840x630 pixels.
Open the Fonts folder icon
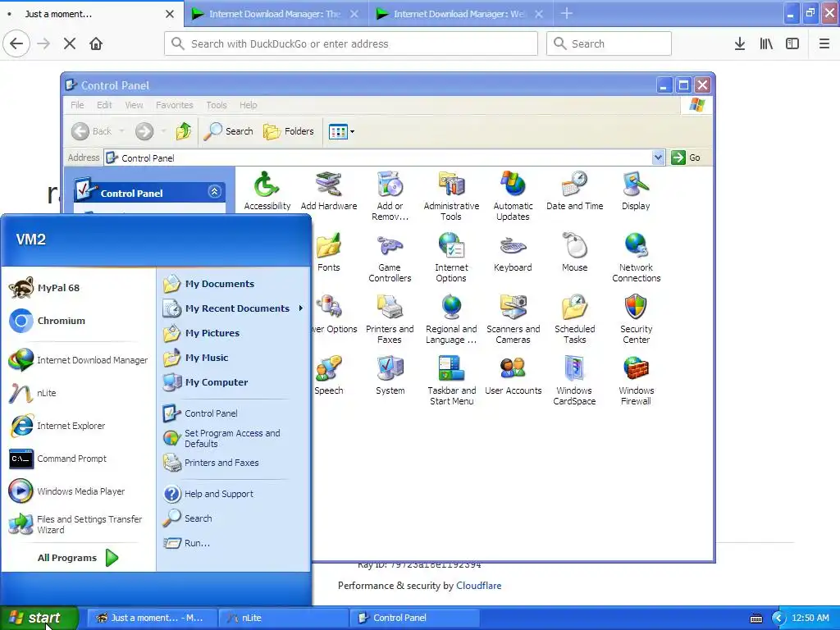[328, 253]
